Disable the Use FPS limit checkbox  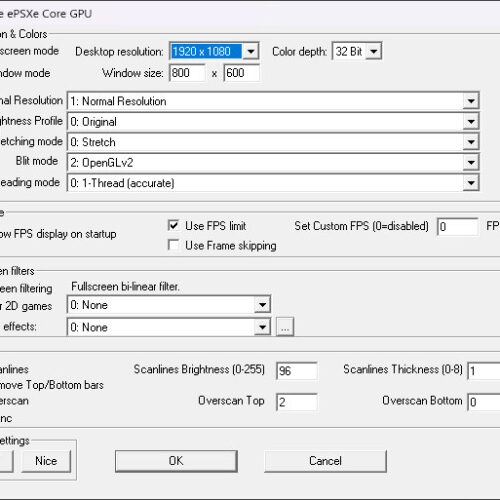coord(173,225)
